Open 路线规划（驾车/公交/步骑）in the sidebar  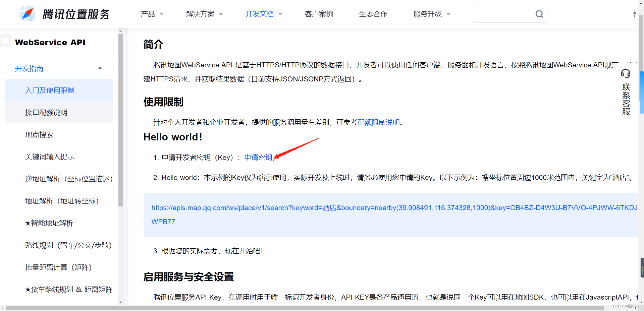(68, 245)
